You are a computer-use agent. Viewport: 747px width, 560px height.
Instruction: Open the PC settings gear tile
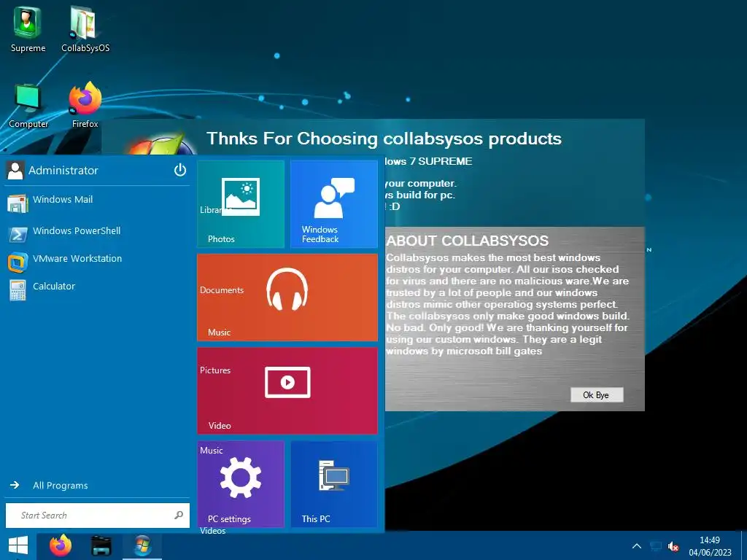click(241, 484)
